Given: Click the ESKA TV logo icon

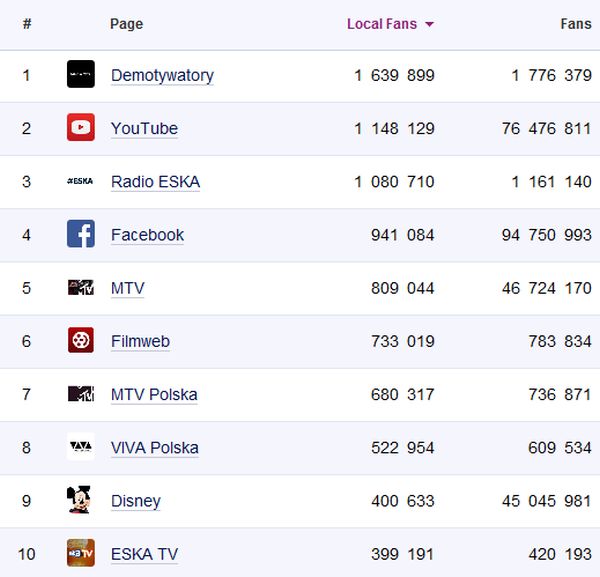Looking at the screenshot, I should tap(81, 553).
